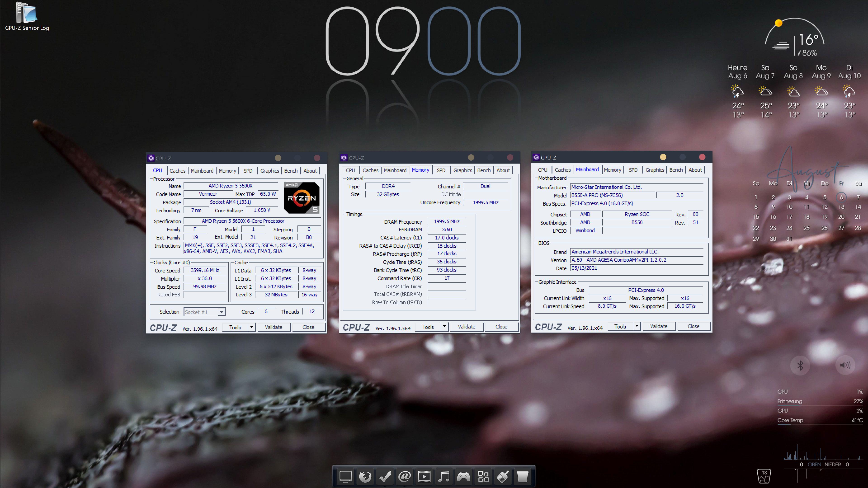Expand Tools dropdown arrow in Mainboard window
Image resolution: width=868 pixels, height=488 pixels.
pyautogui.click(x=637, y=326)
